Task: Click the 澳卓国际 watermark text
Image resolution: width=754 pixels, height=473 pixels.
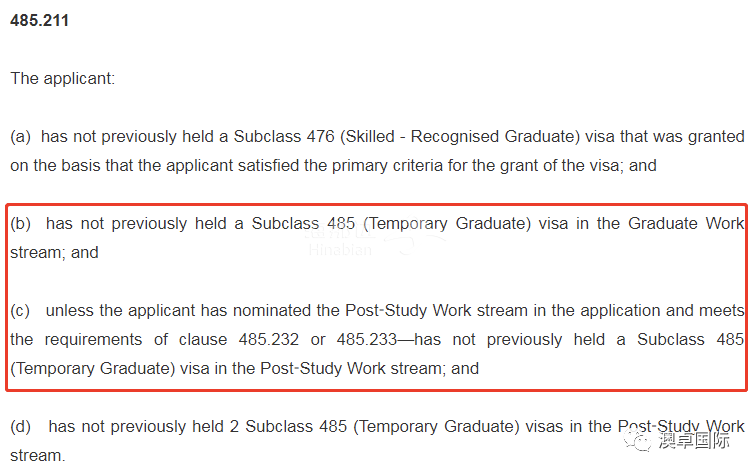Action: [x=694, y=440]
